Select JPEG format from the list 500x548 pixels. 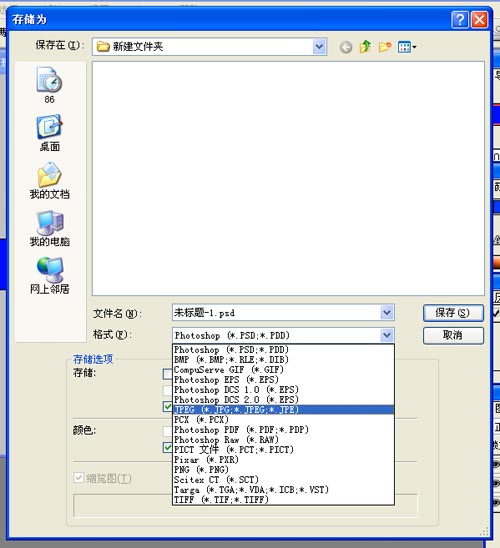(283, 410)
